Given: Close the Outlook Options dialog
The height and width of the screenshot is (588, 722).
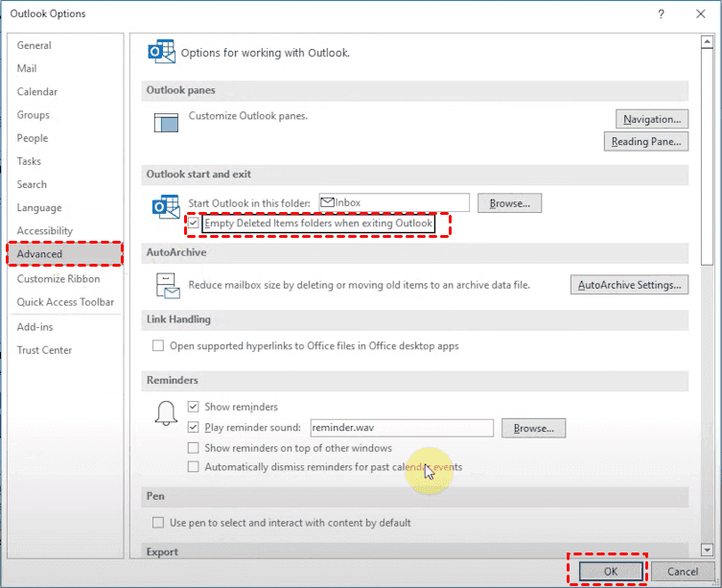Looking at the screenshot, I should [701, 13].
